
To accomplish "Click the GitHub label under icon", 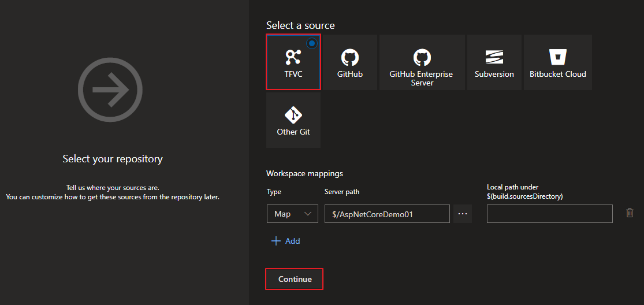I will pyautogui.click(x=350, y=74).
